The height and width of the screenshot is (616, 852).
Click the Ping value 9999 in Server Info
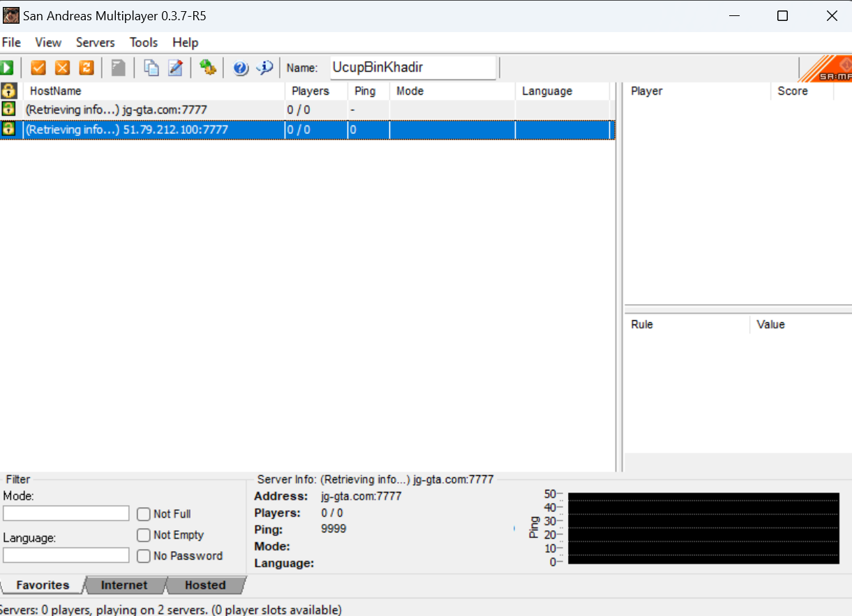coord(334,529)
